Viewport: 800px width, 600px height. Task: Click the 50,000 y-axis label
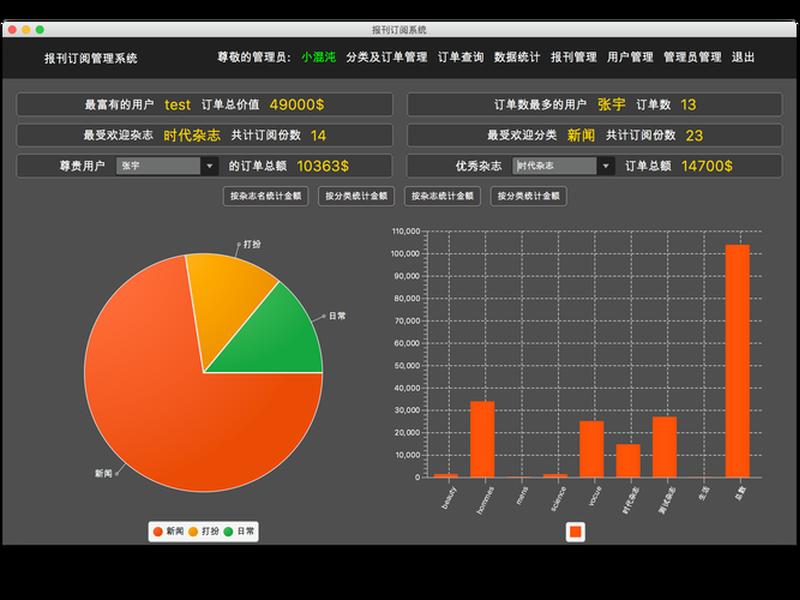(407, 365)
